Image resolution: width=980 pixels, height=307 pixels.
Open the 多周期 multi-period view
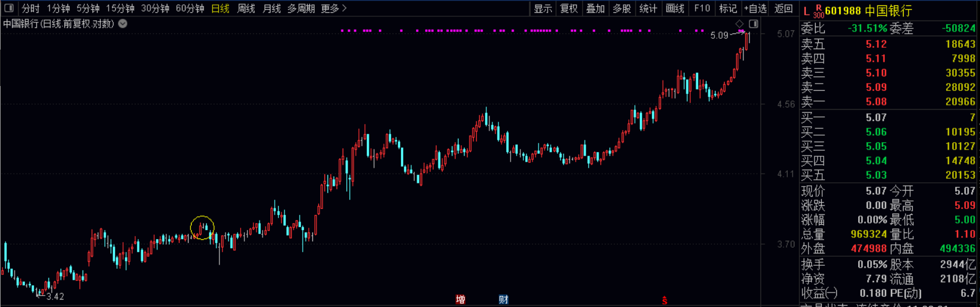pyautogui.click(x=301, y=8)
